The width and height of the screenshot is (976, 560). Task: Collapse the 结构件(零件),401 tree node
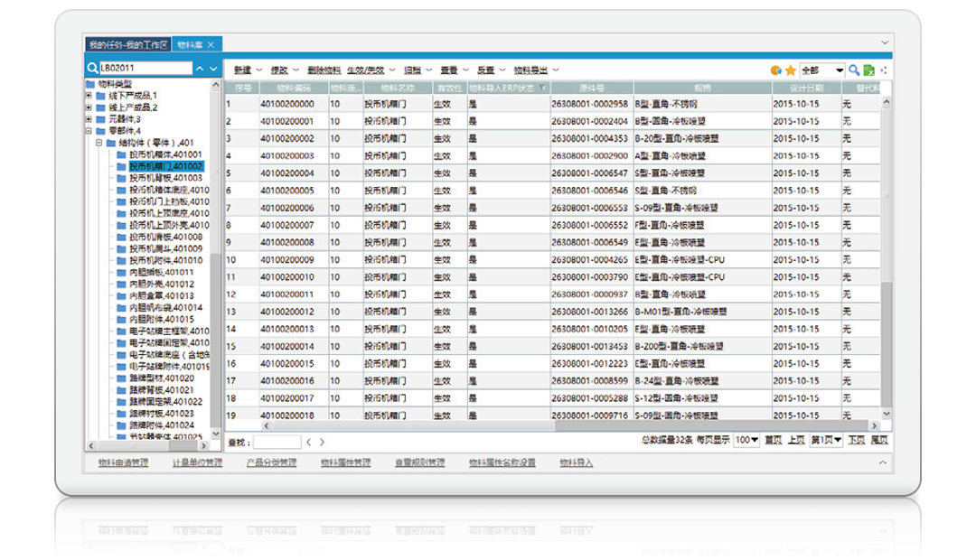coord(99,143)
